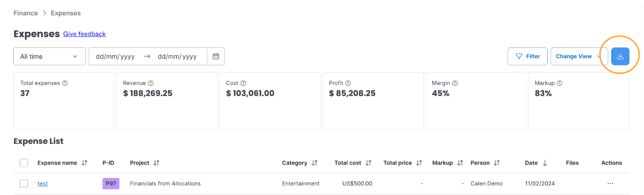Click the blue download export icon

pyautogui.click(x=620, y=56)
